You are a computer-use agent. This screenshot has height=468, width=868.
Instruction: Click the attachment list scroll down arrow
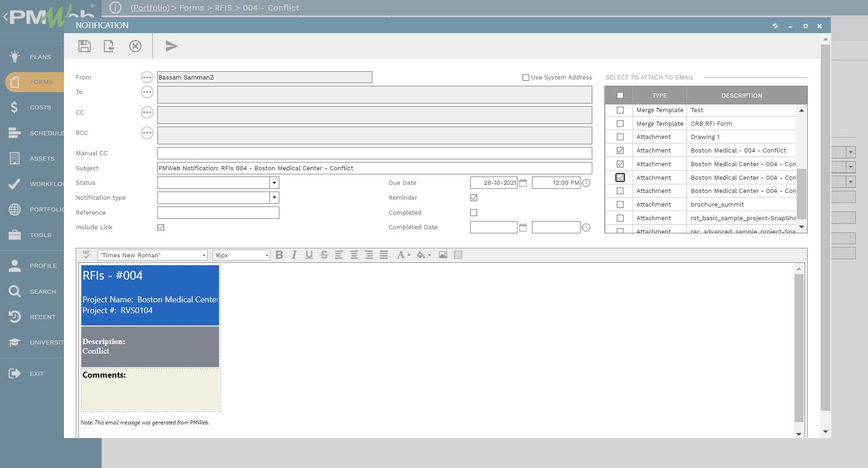point(801,227)
